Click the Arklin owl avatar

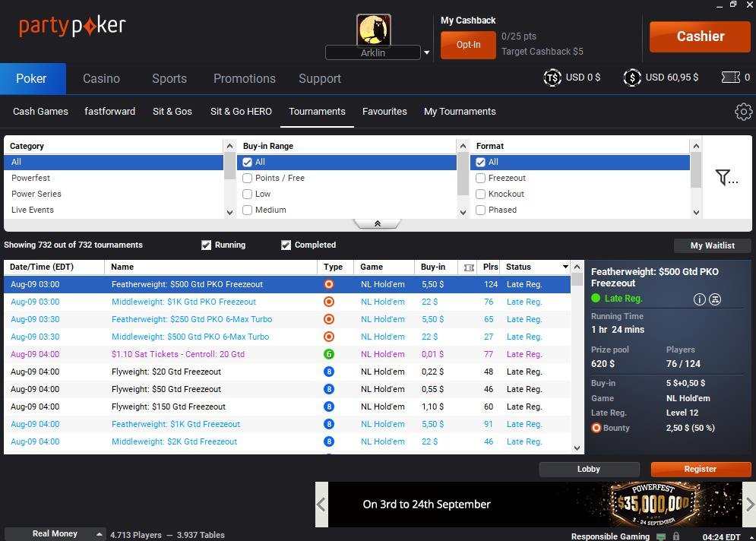(373, 30)
